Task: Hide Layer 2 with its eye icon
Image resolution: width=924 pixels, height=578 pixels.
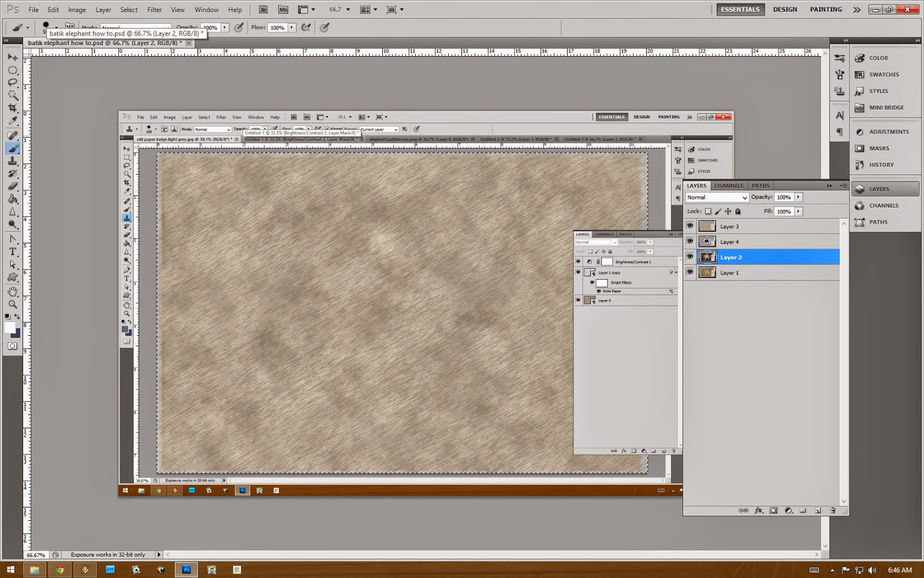Action: point(690,257)
